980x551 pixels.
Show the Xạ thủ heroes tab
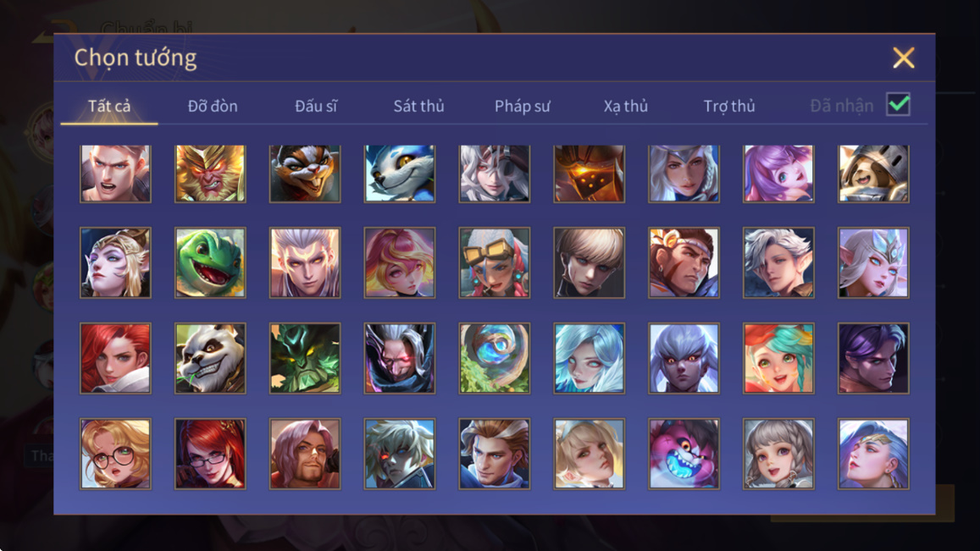(x=626, y=106)
